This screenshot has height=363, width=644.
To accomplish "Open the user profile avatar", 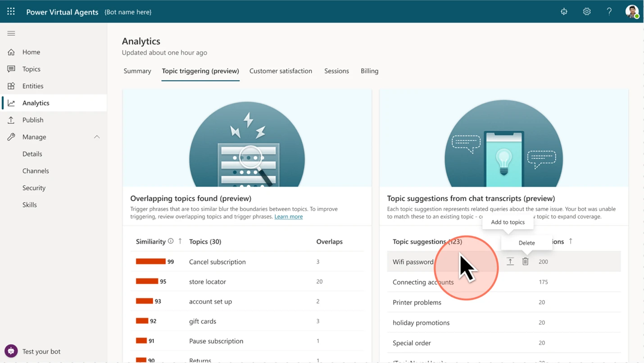I will tap(632, 11).
